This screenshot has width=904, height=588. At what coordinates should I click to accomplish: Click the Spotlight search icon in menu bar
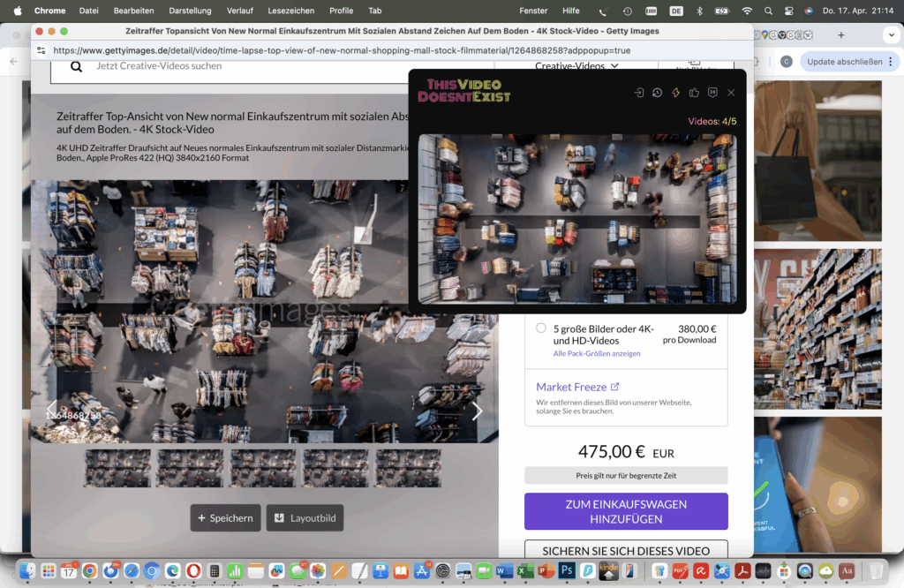pyautogui.click(x=768, y=11)
